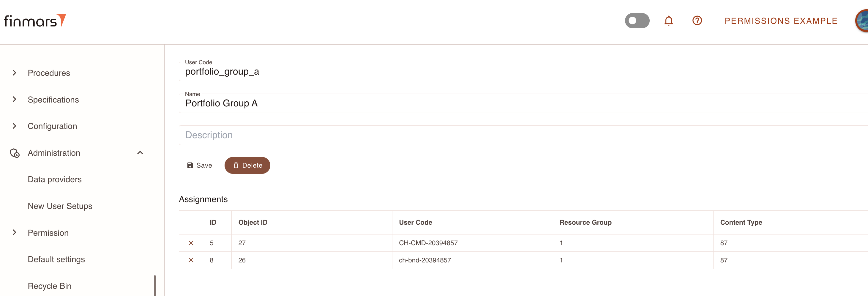Image resolution: width=868 pixels, height=296 pixels.
Task: Open the user avatar menu
Action: (861, 21)
